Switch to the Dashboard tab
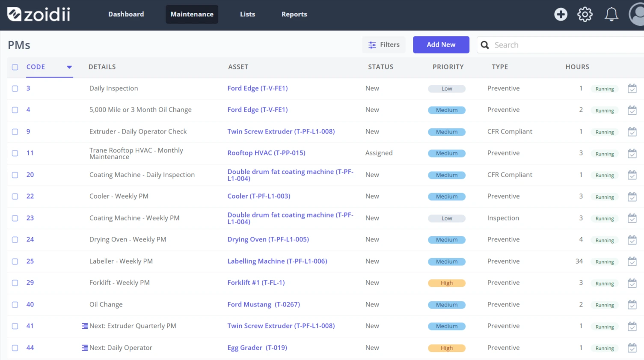Viewport: 644px width, 360px height. 126,14
